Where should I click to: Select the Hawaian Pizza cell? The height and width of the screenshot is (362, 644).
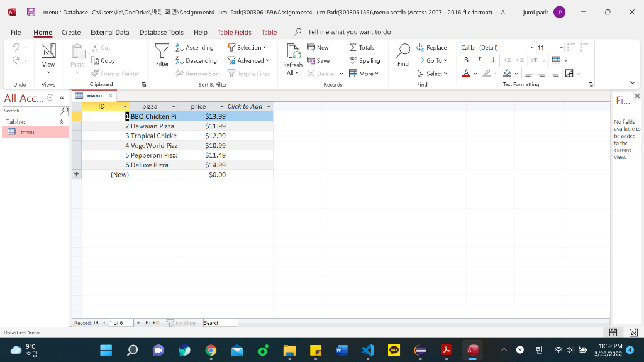click(x=152, y=126)
